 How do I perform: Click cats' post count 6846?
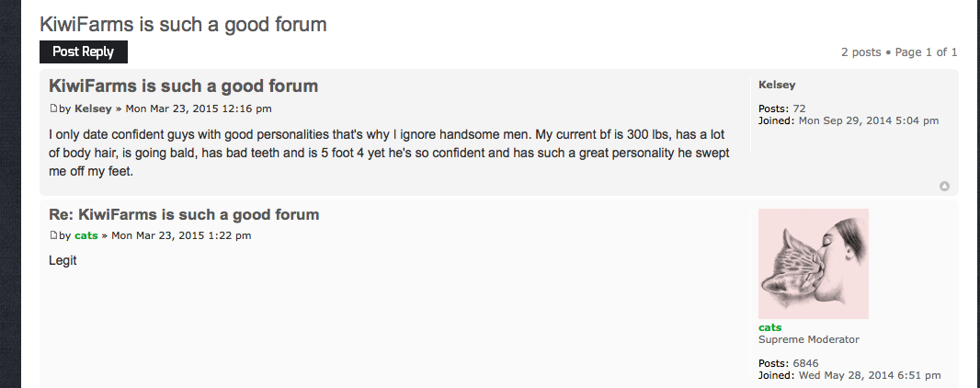tap(805, 363)
